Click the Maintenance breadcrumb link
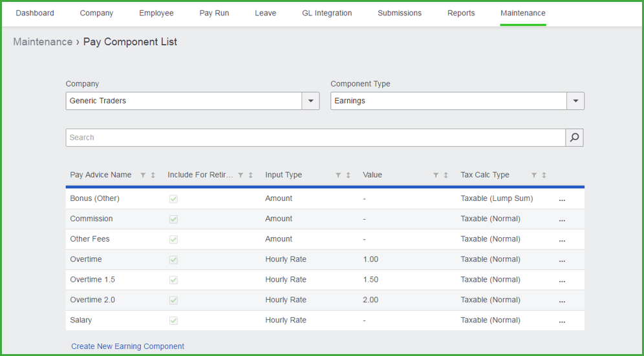This screenshot has height=356, width=644. [x=43, y=42]
